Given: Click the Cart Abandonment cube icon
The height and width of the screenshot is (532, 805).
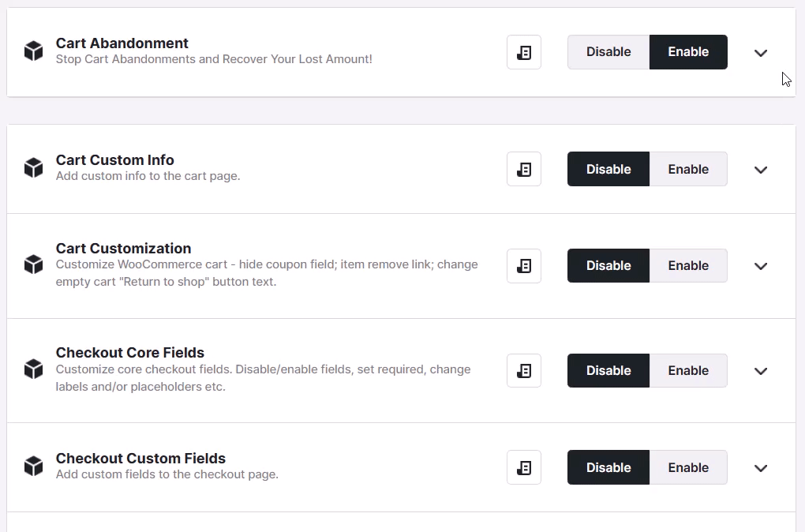Looking at the screenshot, I should (33, 51).
